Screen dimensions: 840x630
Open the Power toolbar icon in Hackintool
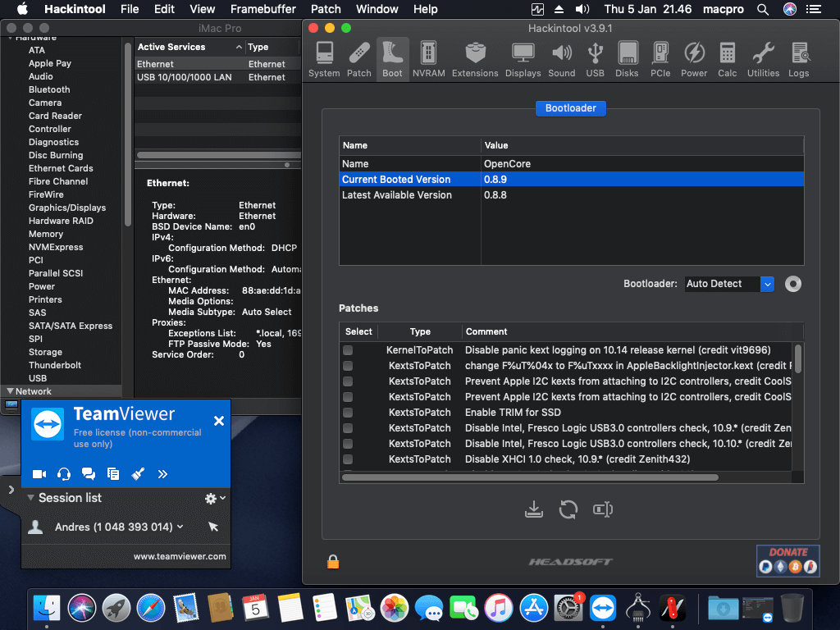694,59
